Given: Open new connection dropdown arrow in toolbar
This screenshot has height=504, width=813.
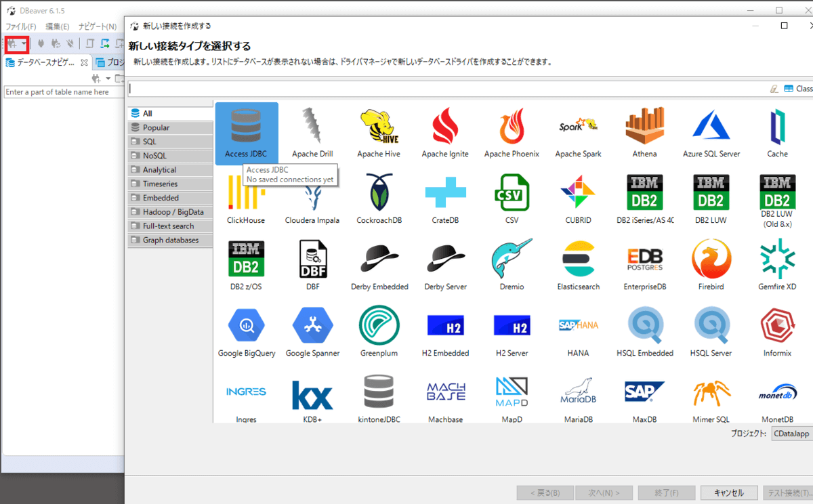Looking at the screenshot, I should pyautogui.click(x=24, y=43).
